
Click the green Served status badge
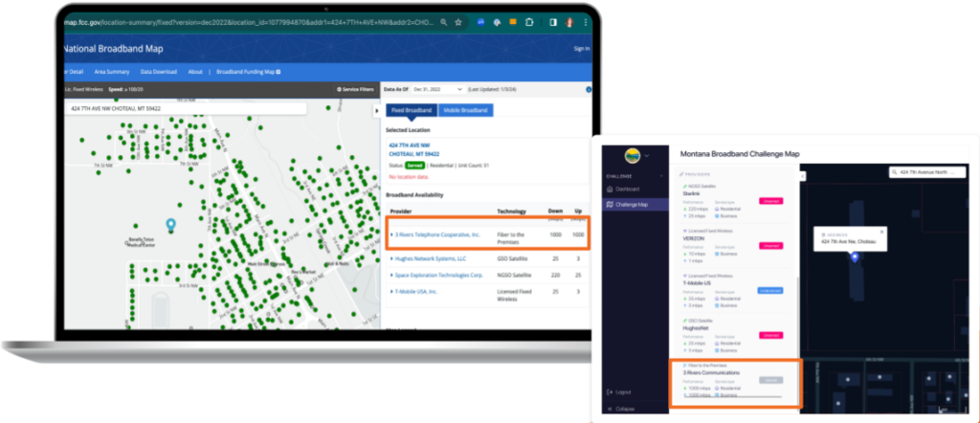click(414, 166)
